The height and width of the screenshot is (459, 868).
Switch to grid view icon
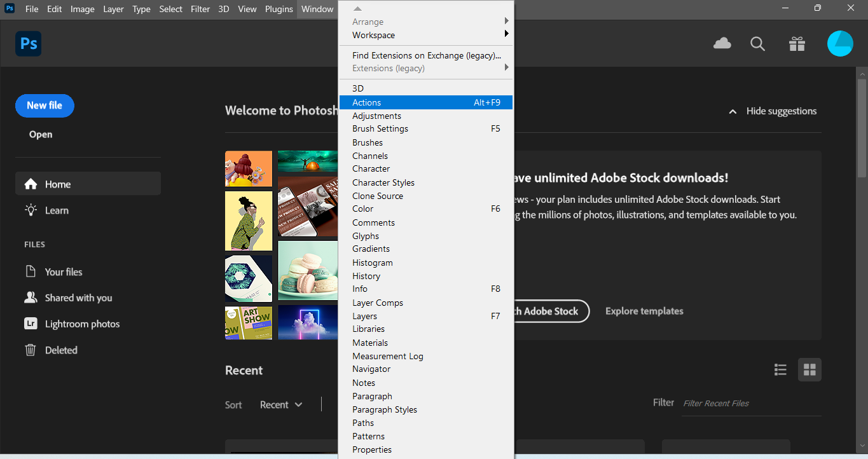click(809, 369)
